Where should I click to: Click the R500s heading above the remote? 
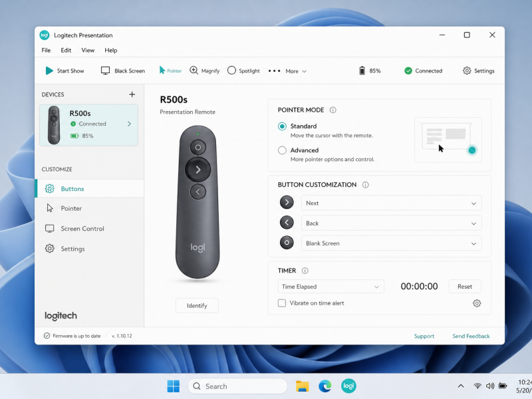(x=174, y=99)
